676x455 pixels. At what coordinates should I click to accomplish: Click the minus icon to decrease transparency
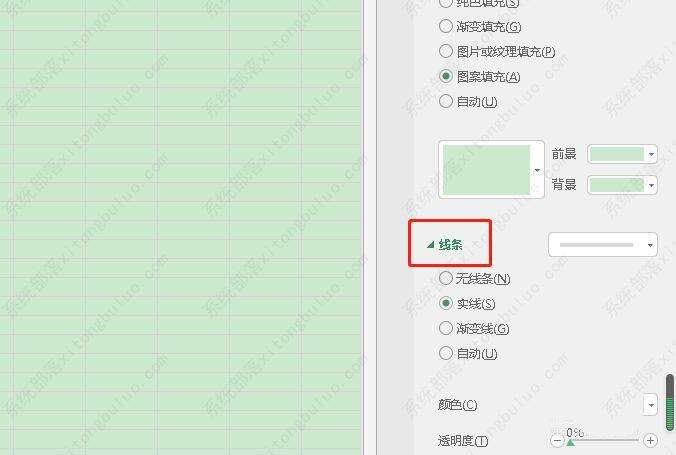pos(557,440)
